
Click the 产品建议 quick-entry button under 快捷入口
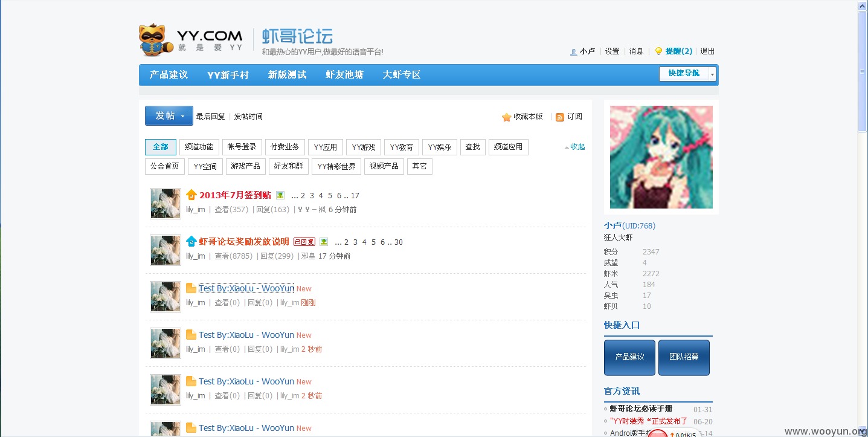(x=629, y=357)
